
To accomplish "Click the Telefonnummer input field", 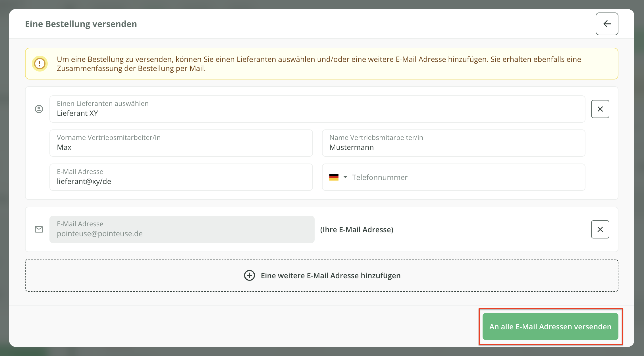I will coord(466,177).
